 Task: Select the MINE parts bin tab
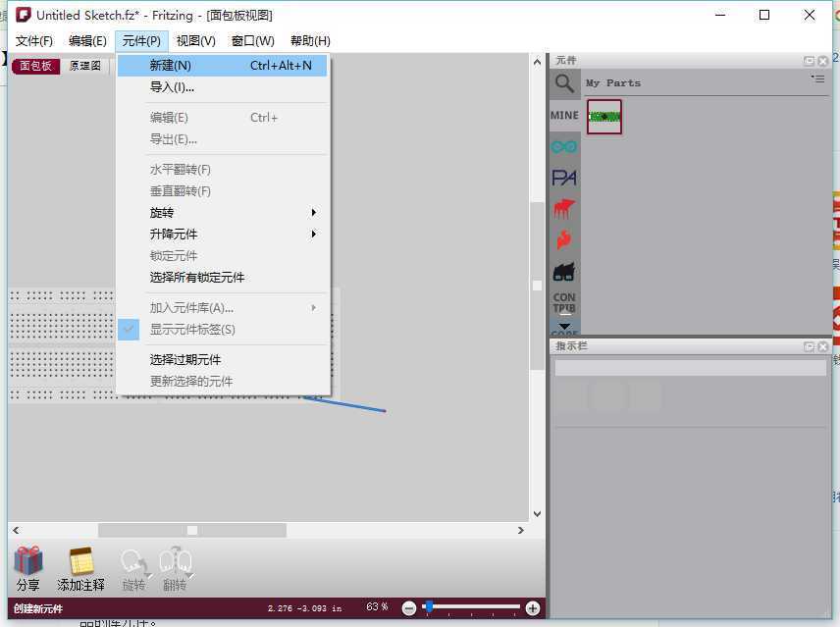564,116
